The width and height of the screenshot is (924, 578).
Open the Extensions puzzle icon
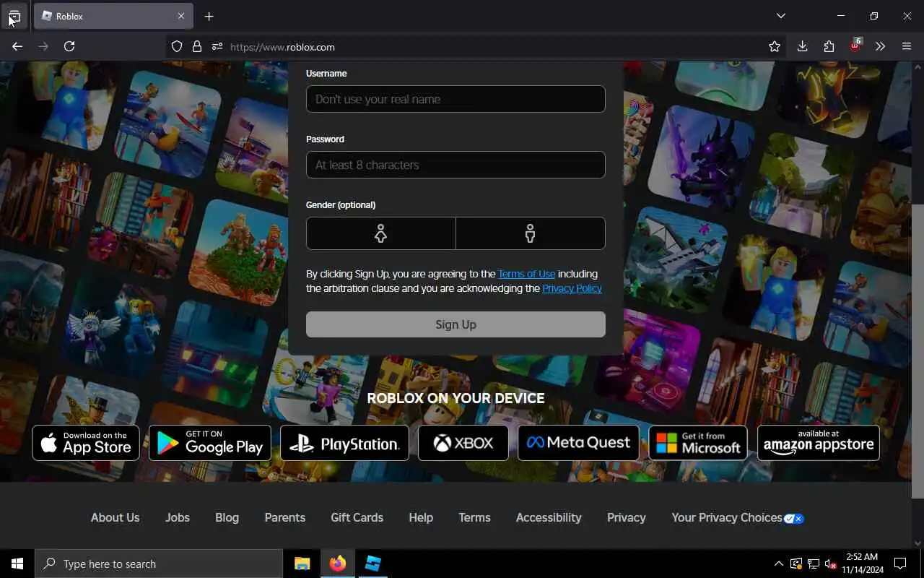(829, 46)
